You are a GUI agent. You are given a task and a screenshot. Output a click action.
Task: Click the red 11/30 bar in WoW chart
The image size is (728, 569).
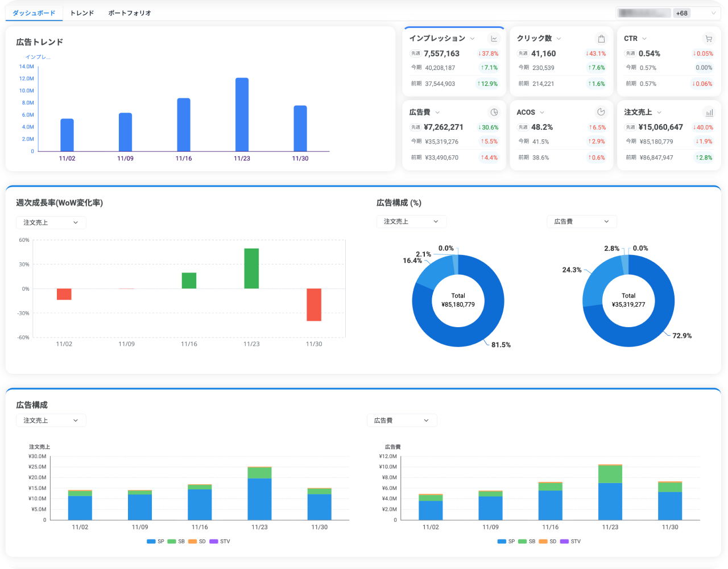pyautogui.click(x=314, y=305)
